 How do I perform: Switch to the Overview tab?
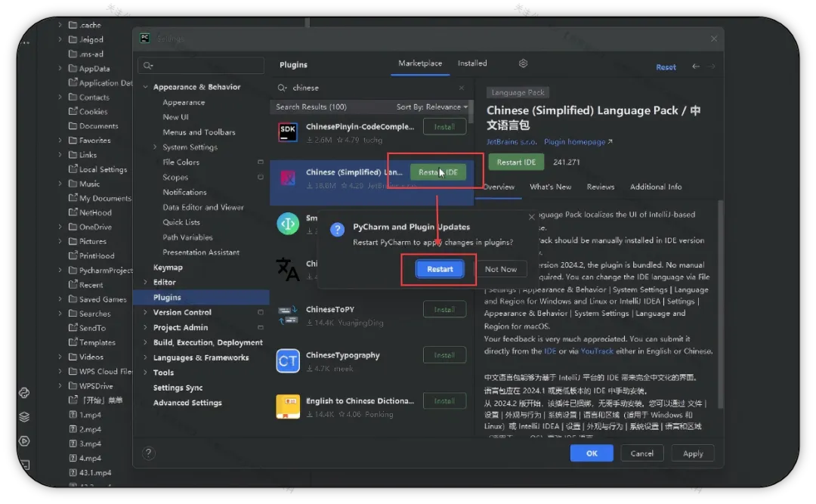click(499, 187)
